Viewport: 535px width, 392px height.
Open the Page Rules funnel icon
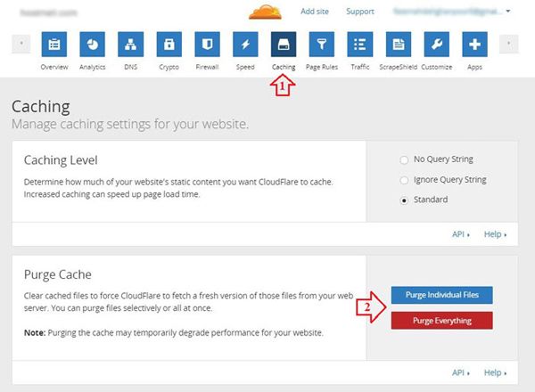[x=322, y=45]
